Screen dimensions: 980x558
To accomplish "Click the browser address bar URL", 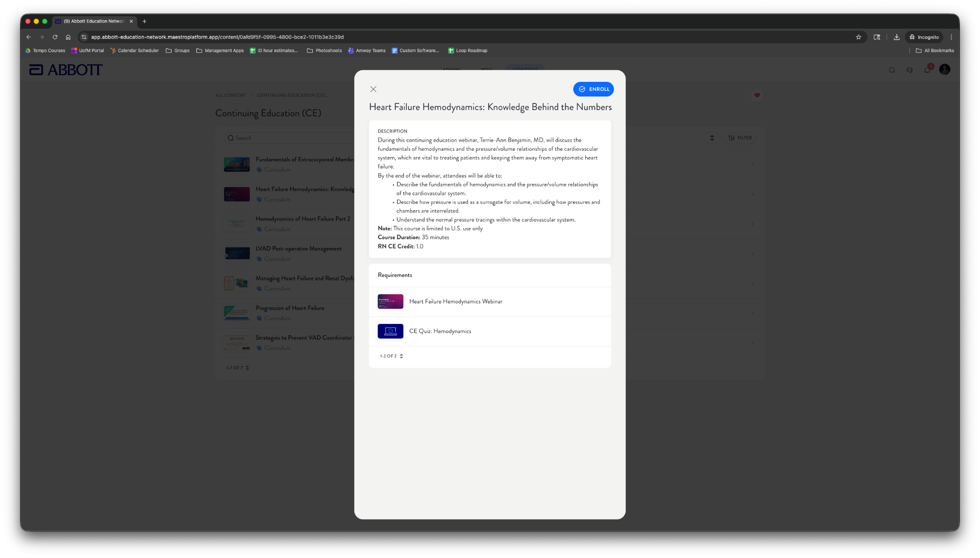I will tap(217, 37).
